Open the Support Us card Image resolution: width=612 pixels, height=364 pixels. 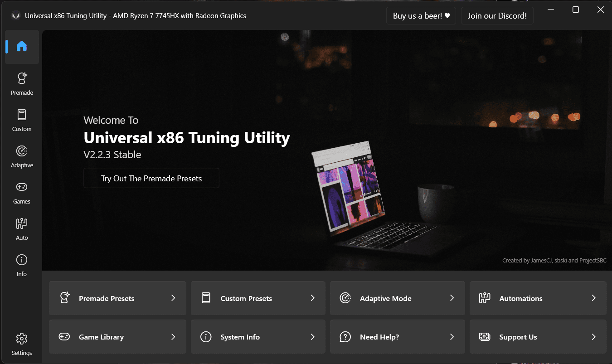(538, 337)
